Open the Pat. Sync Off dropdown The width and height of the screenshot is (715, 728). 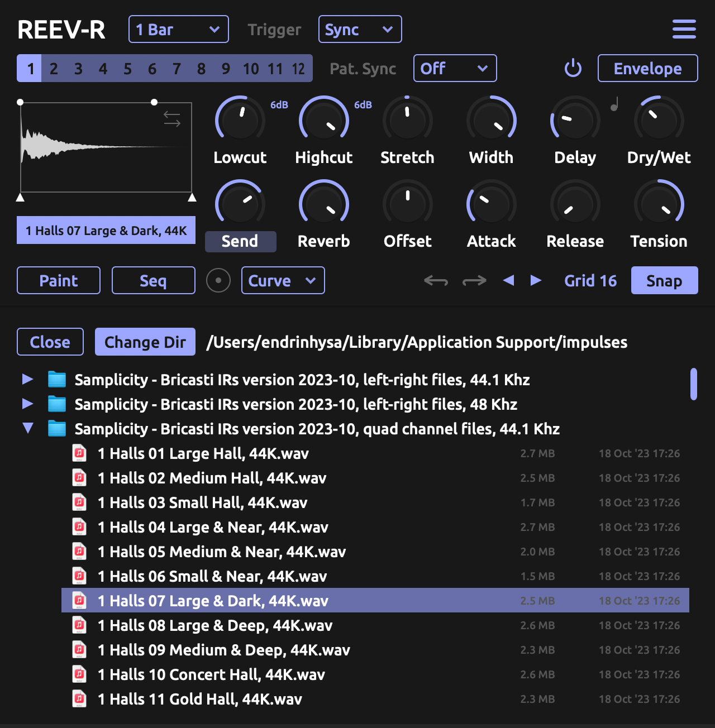pyautogui.click(x=455, y=68)
